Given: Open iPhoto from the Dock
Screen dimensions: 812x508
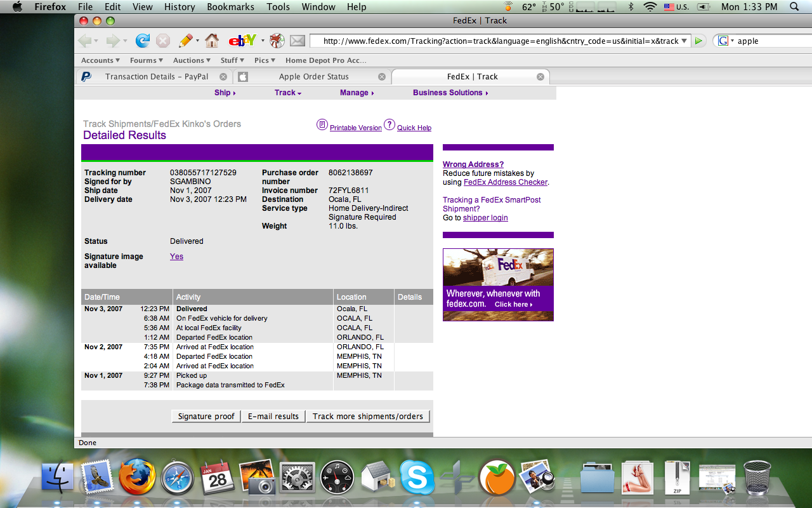Looking at the screenshot, I should [x=257, y=478].
